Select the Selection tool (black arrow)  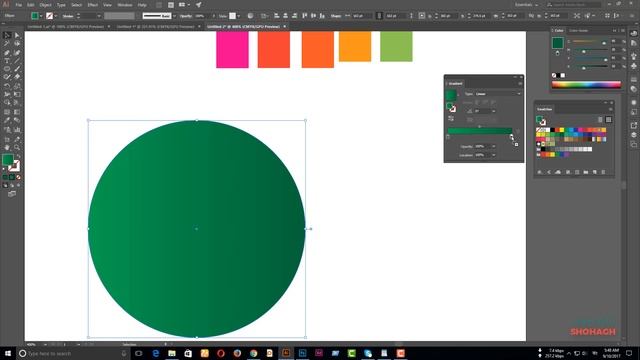(x=7, y=35)
